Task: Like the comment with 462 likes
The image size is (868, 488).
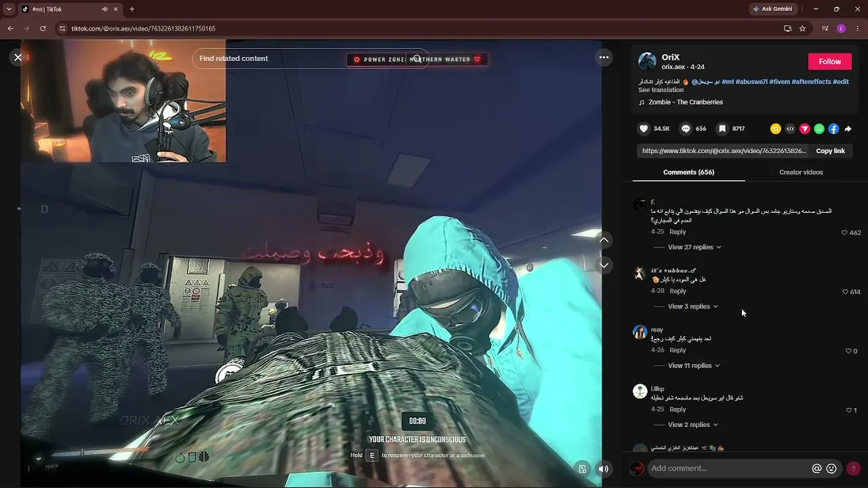Action: click(844, 232)
